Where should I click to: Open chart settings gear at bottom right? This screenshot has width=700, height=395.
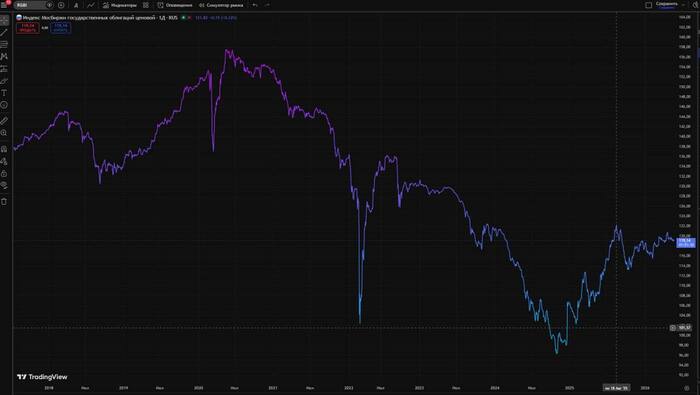pos(687,388)
